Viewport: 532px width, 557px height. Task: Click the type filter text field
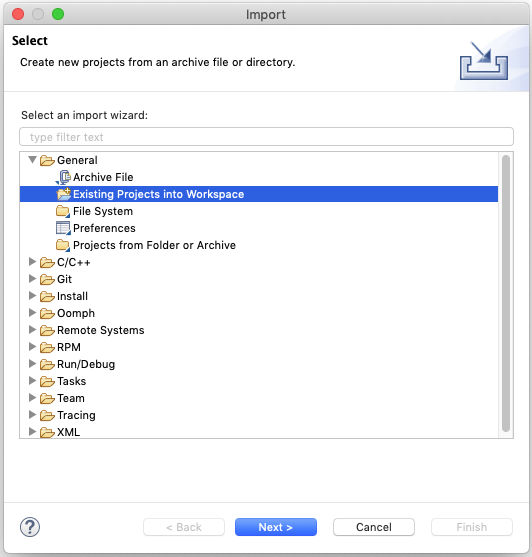[266, 137]
